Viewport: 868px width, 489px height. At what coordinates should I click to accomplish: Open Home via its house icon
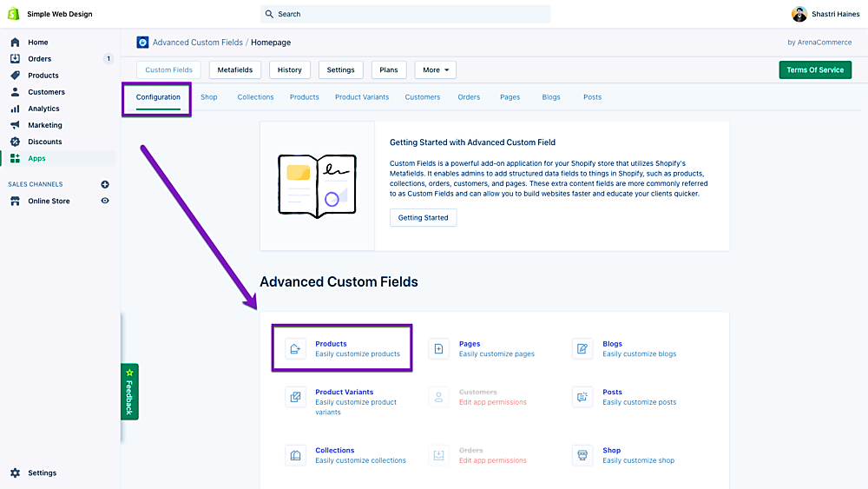(x=15, y=42)
